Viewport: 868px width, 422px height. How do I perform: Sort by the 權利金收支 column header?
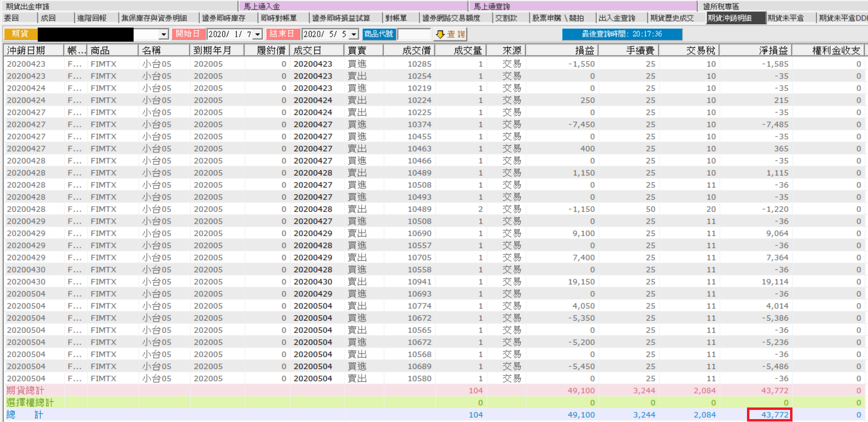click(828, 50)
